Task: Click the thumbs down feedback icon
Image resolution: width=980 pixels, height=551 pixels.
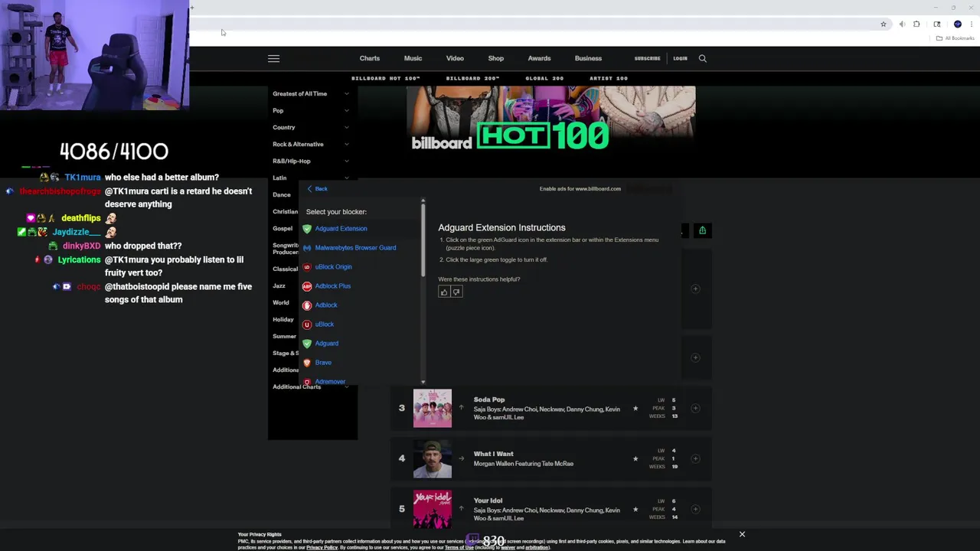Action: coord(456,292)
